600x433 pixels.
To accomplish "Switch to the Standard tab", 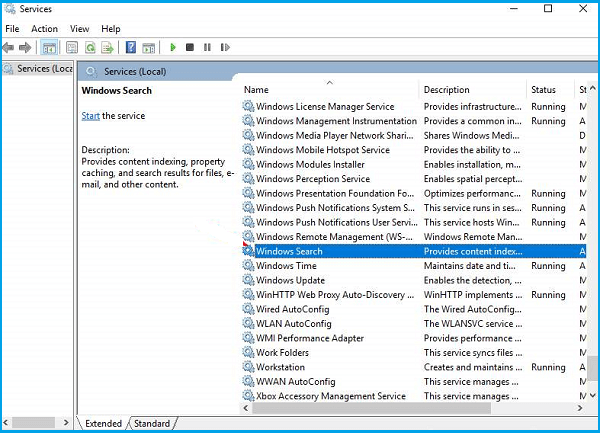I will coord(152,424).
